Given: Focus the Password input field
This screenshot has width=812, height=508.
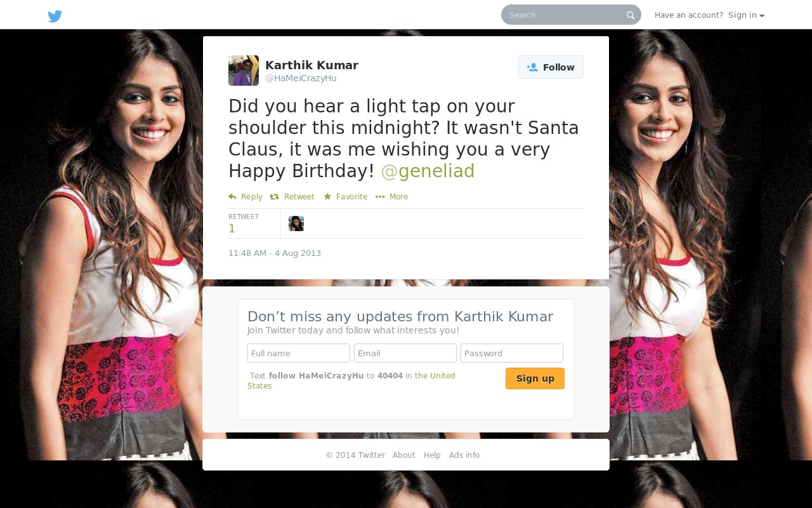Looking at the screenshot, I should coord(512,353).
